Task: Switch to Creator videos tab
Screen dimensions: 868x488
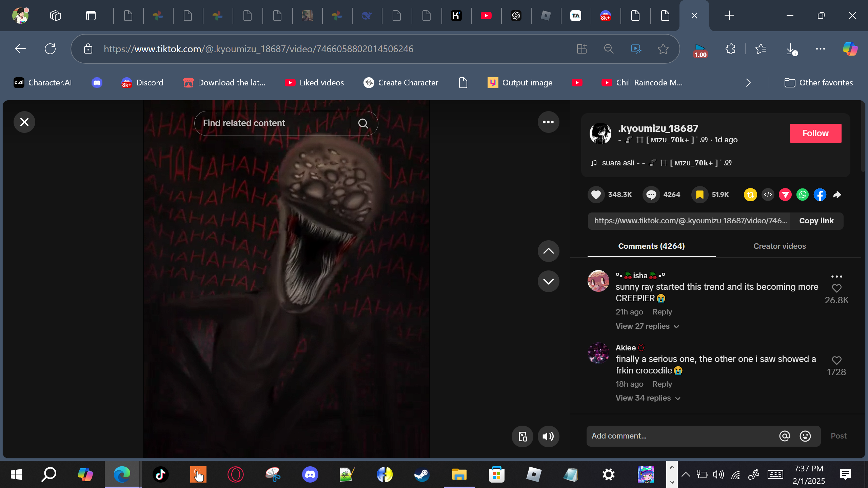Action: (x=780, y=246)
